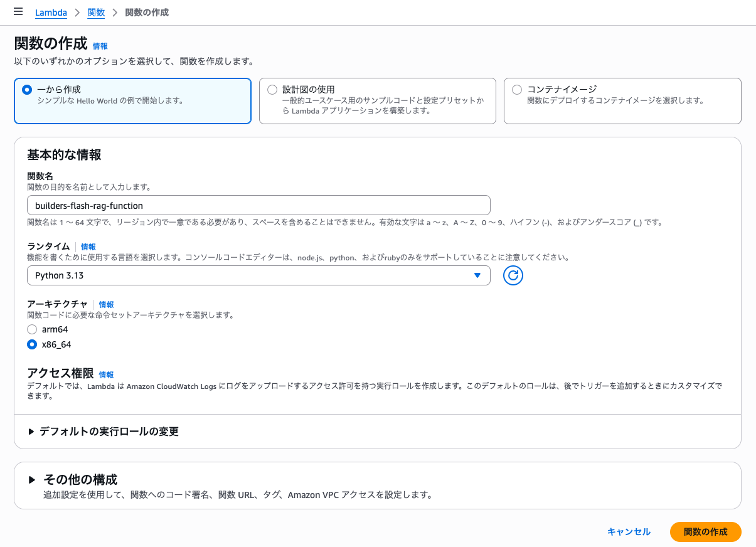This screenshot has width=756, height=547.
Task: Open 情報 beside ランタイム label
Action: point(88,247)
